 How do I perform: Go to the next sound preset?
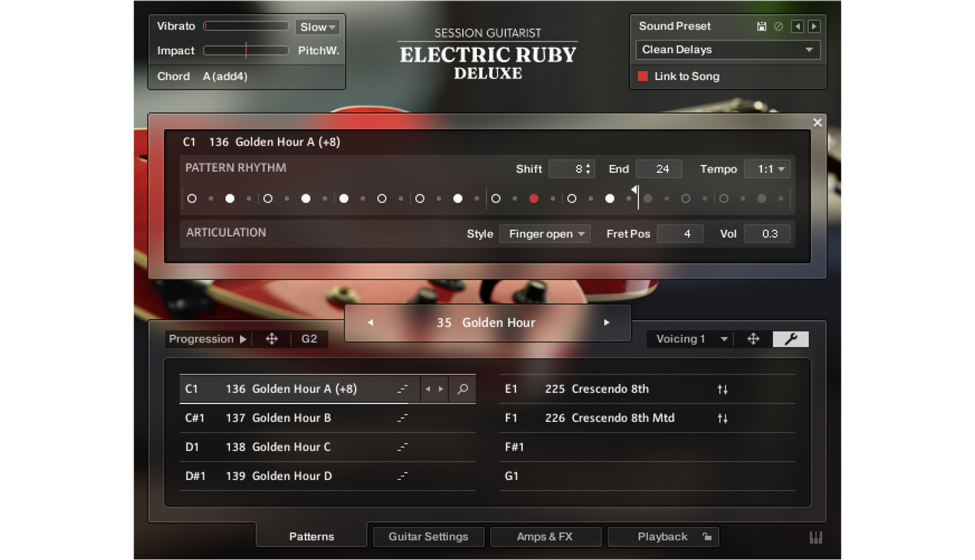click(x=813, y=26)
